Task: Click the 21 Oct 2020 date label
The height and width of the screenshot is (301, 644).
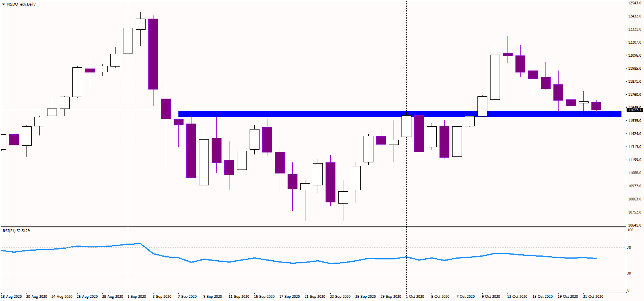Action: coord(594,297)
